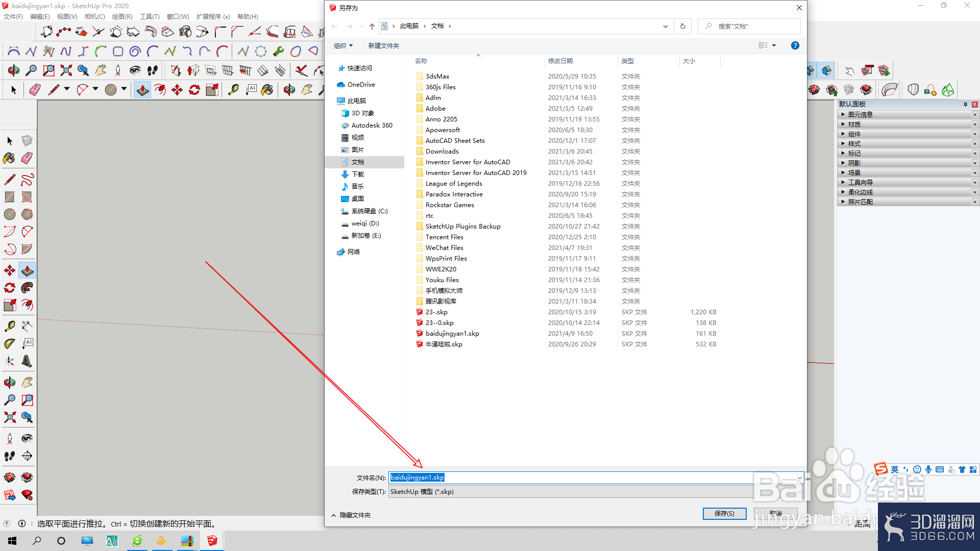Select weiqi (D:) drive
980x551 pixels.
[x=365, y=223]
